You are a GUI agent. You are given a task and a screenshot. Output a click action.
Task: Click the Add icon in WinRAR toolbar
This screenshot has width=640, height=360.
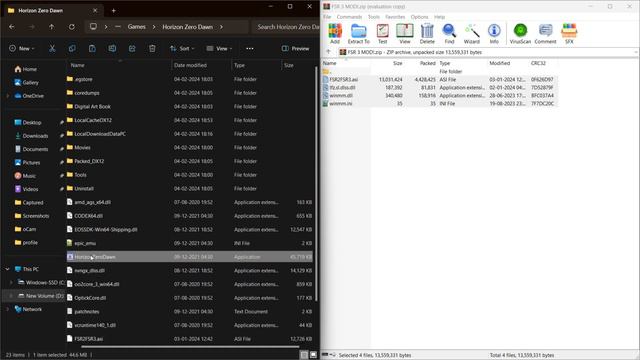(x=335, y=33)
